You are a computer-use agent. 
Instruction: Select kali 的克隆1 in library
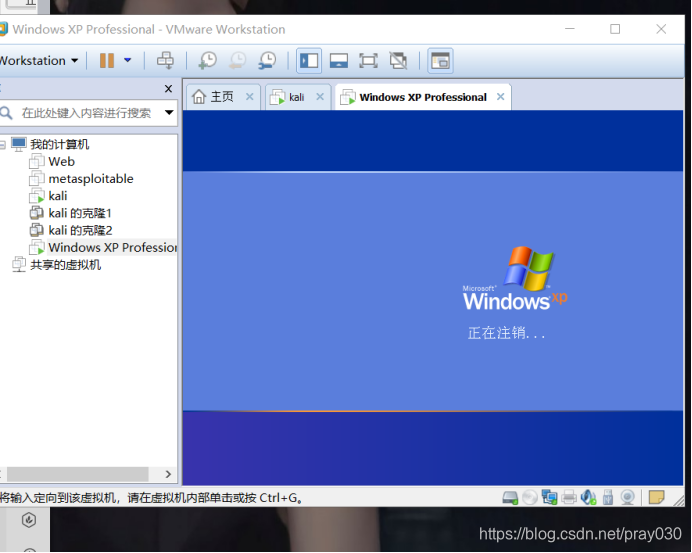point(79,213)
